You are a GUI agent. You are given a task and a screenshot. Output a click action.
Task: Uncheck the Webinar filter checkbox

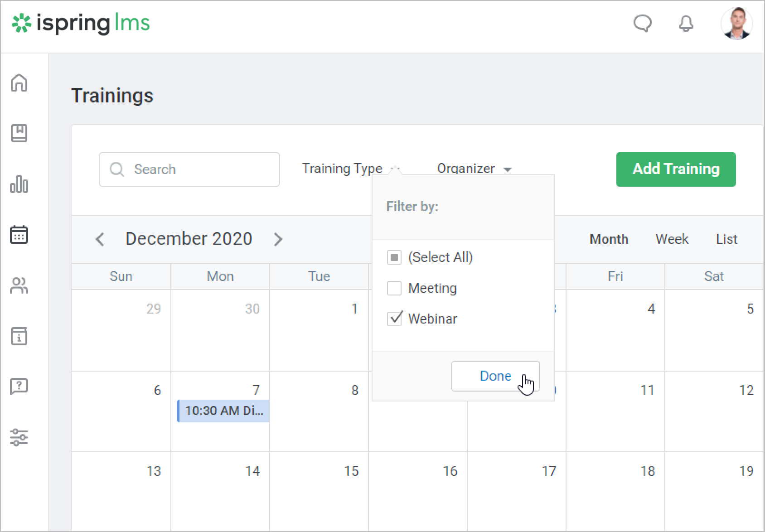[x=394, y=319]
